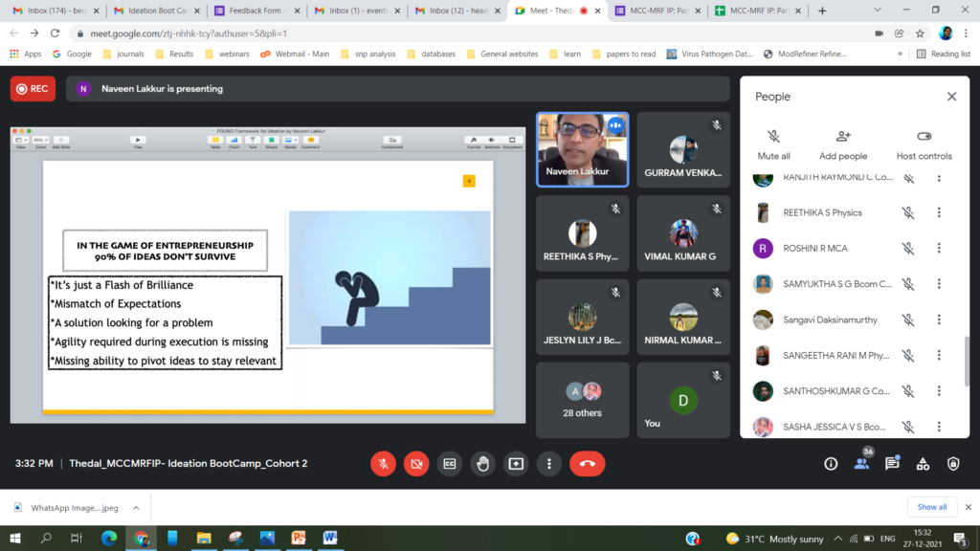Image resolution: width=980 pixels, height=551 pixels.
Task: Switch to Inbox (174) tab
Action: point(55,11)
